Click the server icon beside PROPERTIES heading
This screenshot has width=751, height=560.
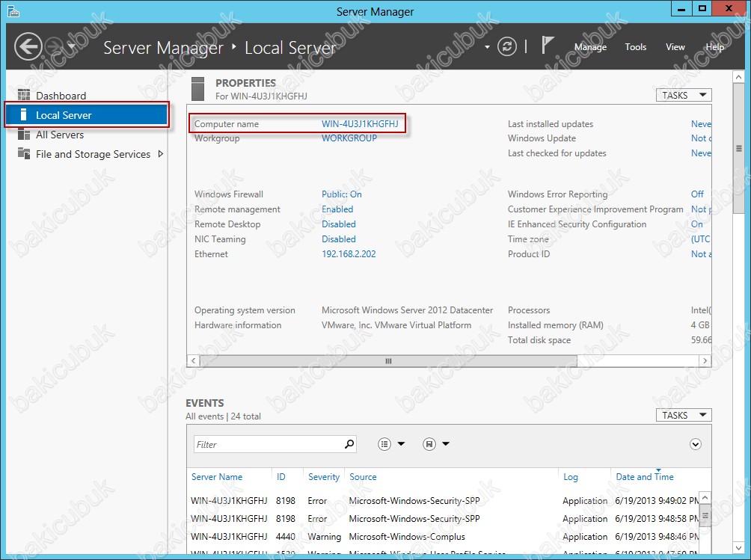[x=197, y=89]
